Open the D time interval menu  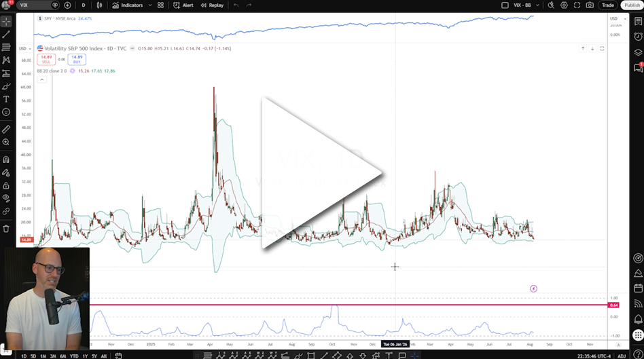pyautogui.click(x=84, y=5)
